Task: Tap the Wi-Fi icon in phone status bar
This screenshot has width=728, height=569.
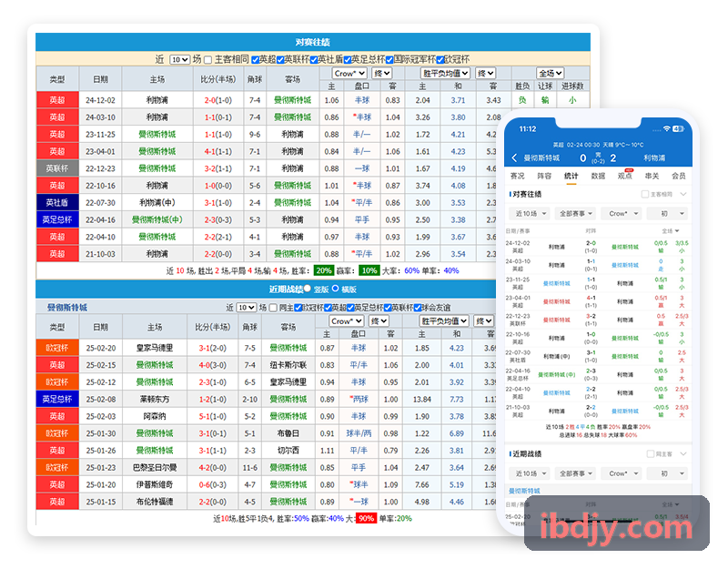Action: 667,128
